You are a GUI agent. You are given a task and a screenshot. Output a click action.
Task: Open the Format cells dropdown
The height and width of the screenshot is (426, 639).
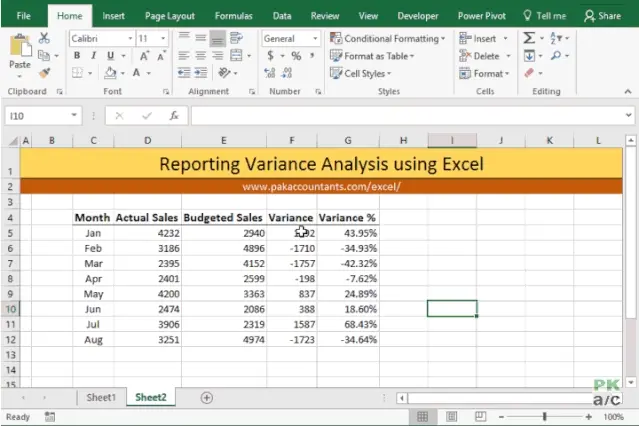(x=484, y=73)
